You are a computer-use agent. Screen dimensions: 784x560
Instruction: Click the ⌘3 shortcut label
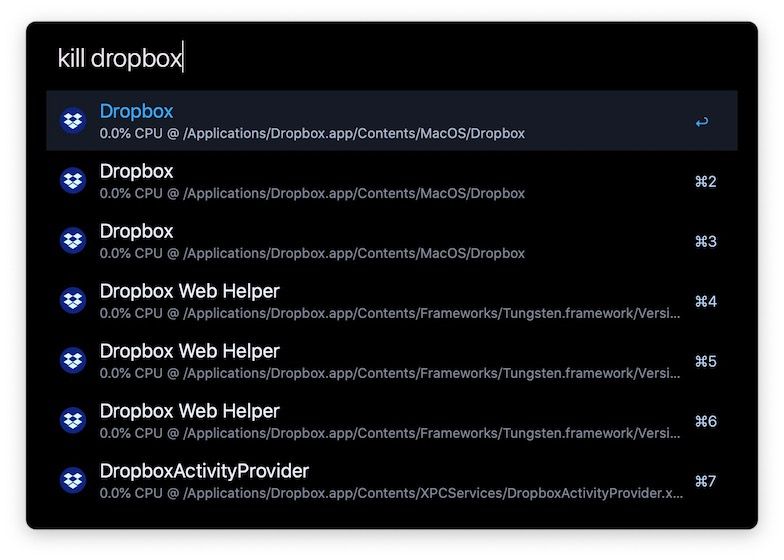point(706,242)
